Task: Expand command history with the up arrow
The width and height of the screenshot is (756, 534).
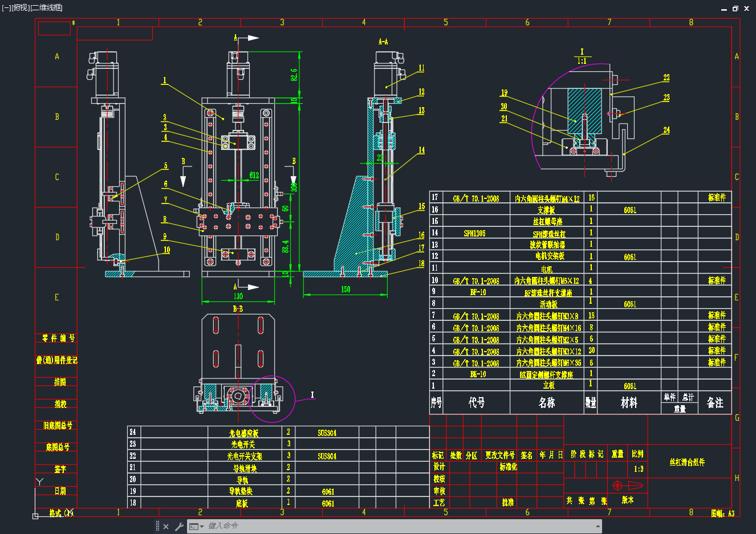Action: [x=598, y=527]
